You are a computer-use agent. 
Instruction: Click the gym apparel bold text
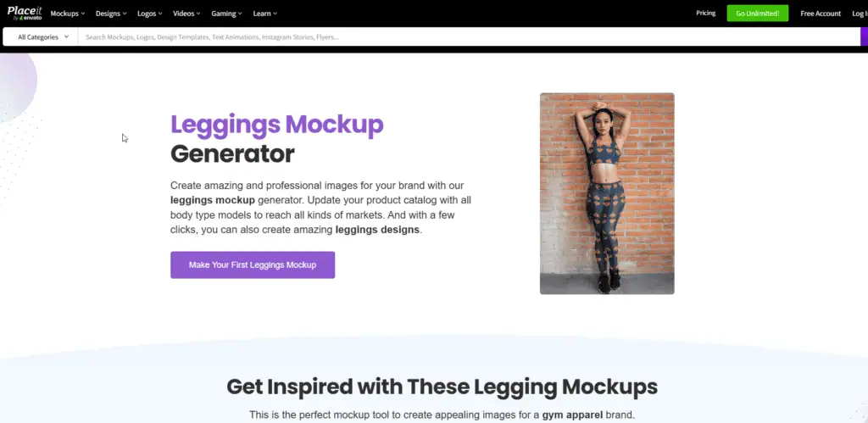click(572, 415)
